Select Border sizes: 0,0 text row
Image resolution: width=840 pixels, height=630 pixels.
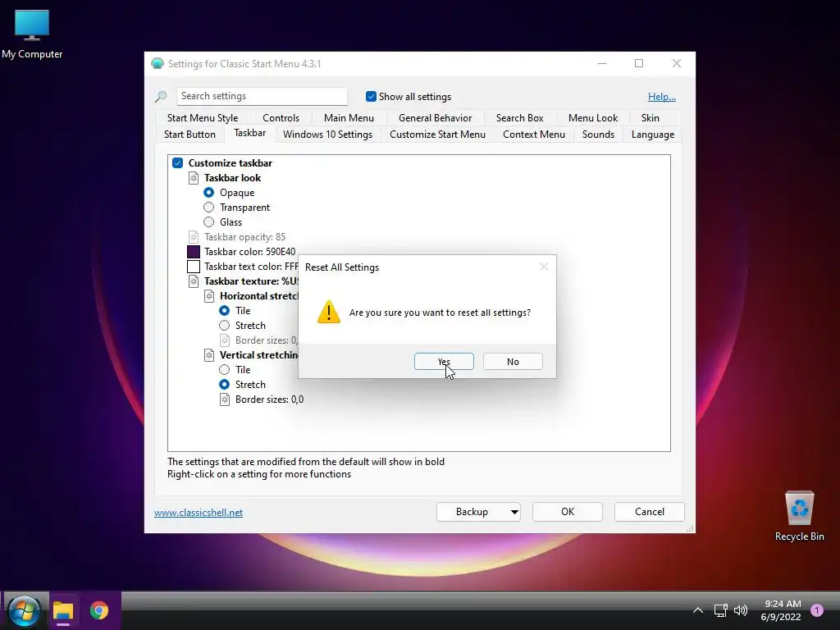269,399
